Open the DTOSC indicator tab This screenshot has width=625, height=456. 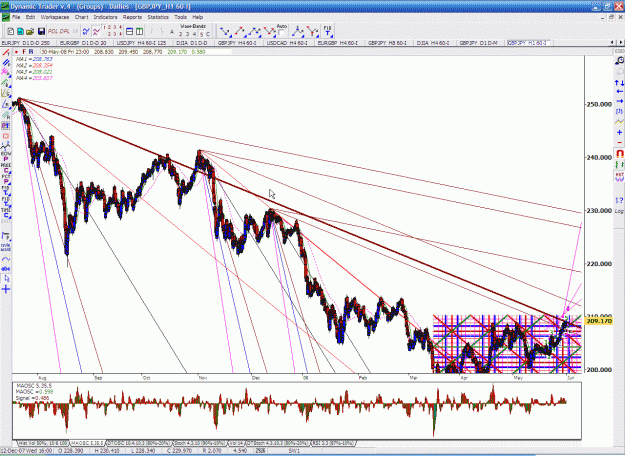138,443
